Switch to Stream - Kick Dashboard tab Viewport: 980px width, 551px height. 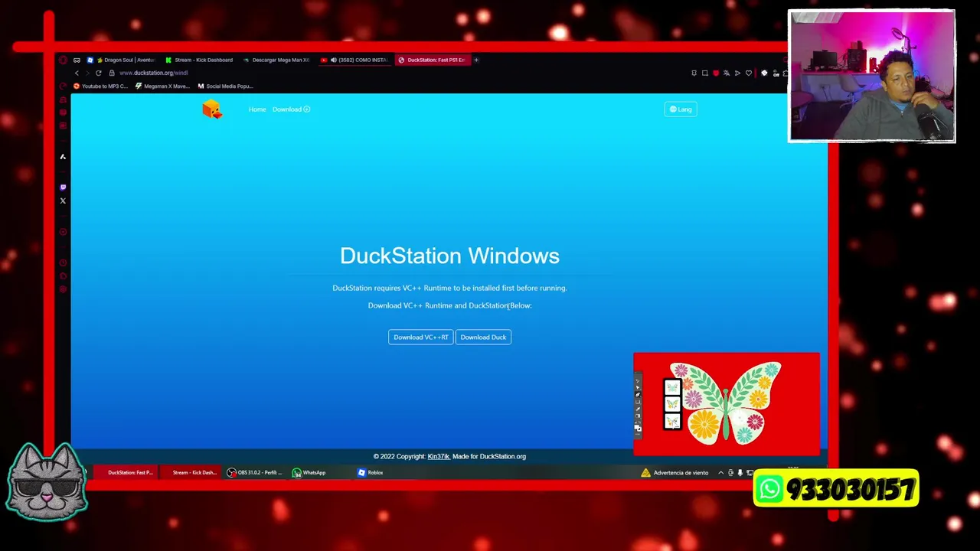[x=199, y=60]
